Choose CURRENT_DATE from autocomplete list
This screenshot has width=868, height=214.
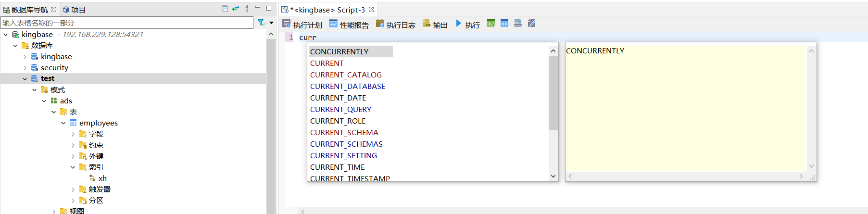coord(338,98)
